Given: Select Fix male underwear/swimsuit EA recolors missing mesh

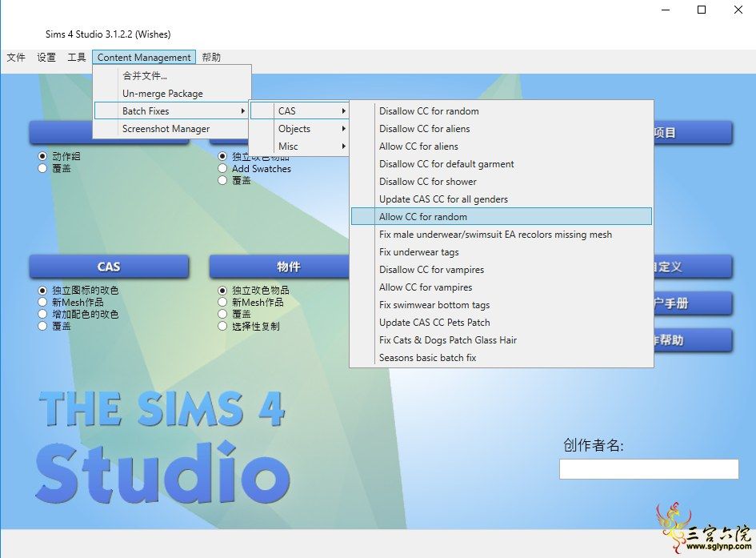Looking at the screenshot, I should pos(502,235).
